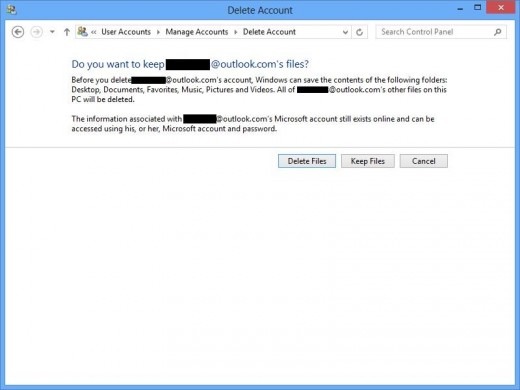Refresh the Delete Account page
This screenshot has height=390, width=520.
pyautogui.click(x=359, y=32)
